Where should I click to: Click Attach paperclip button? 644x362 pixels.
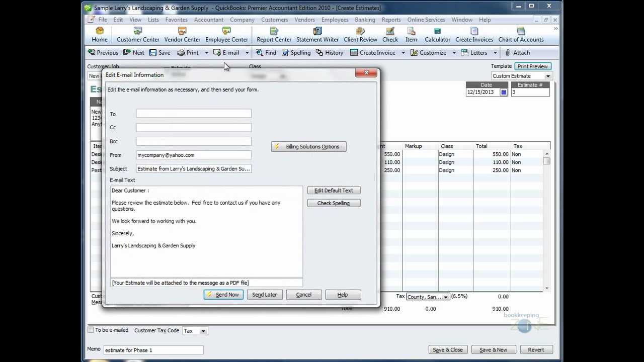[517, 52]
